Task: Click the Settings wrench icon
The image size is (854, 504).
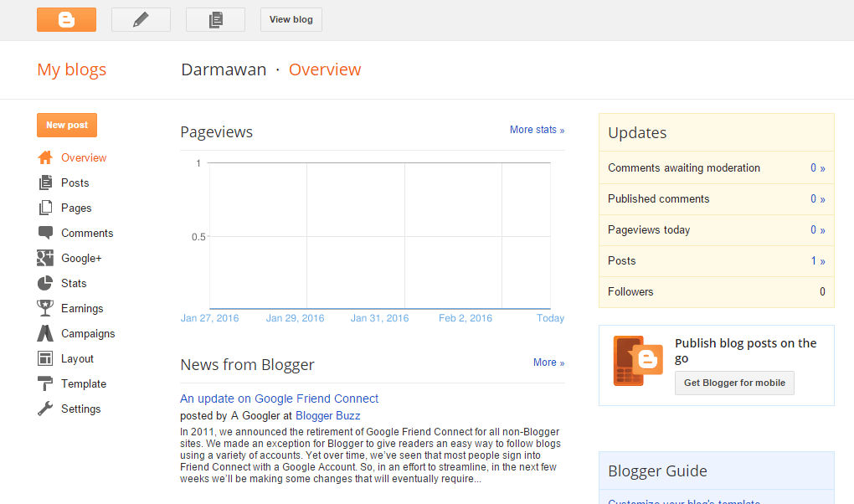Action: [45, 408]
